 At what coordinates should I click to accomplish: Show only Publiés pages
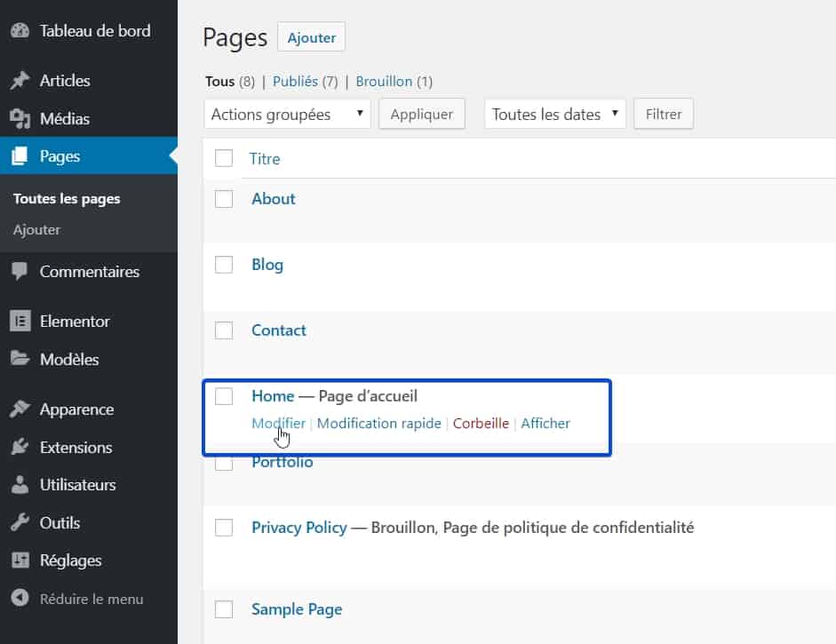point(295,81)
